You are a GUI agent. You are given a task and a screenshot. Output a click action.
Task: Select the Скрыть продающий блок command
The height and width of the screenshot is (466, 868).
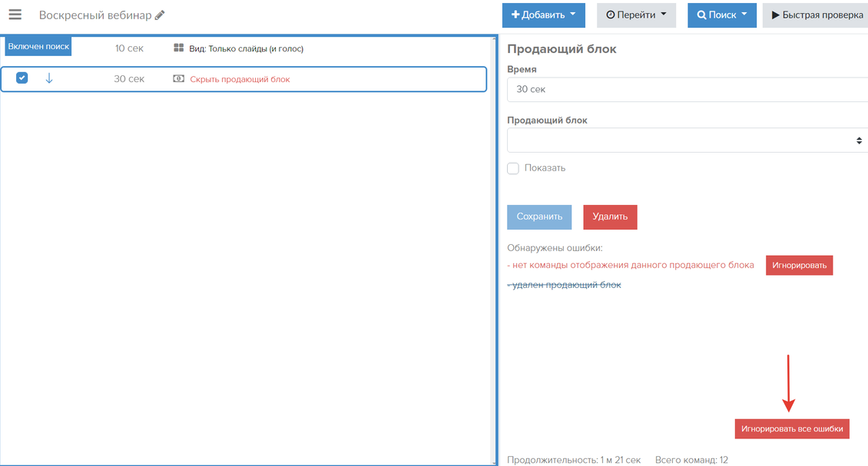pos(240,79)
